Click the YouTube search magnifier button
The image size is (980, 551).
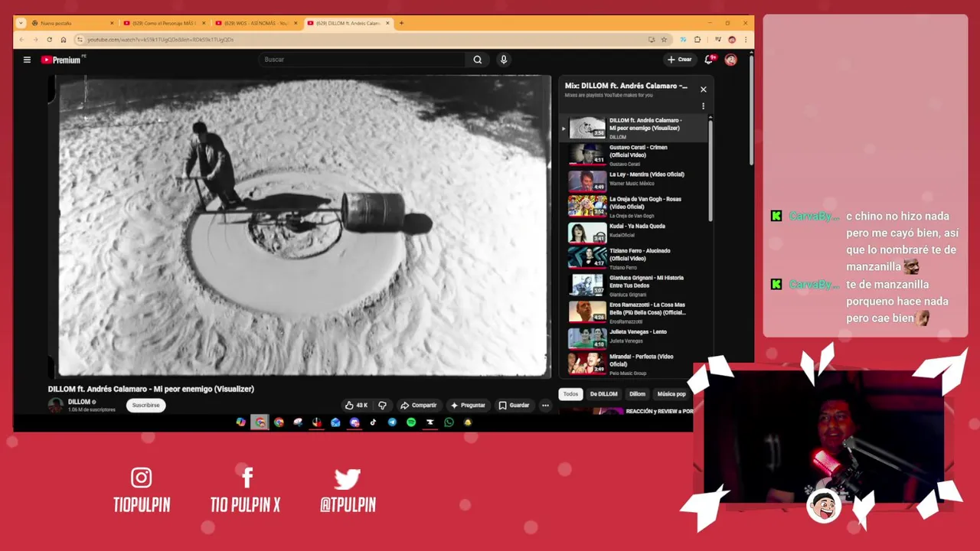point(477,60)
